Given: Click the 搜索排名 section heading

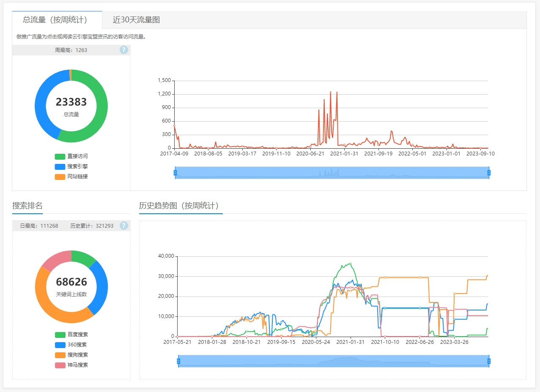Looking at the screenshot, I should click(x=27, y=206).
